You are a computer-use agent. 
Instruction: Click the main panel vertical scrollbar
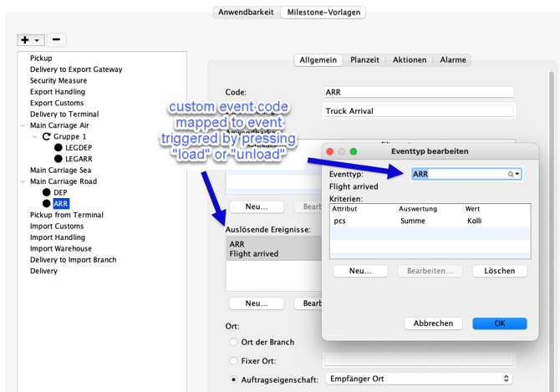click(552, 232)
